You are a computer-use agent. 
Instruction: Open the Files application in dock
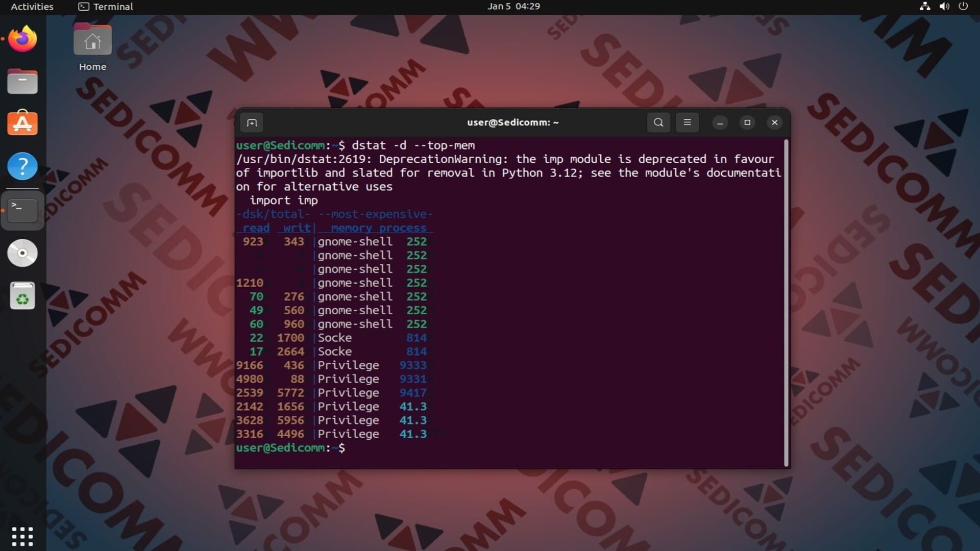(22, 82)
